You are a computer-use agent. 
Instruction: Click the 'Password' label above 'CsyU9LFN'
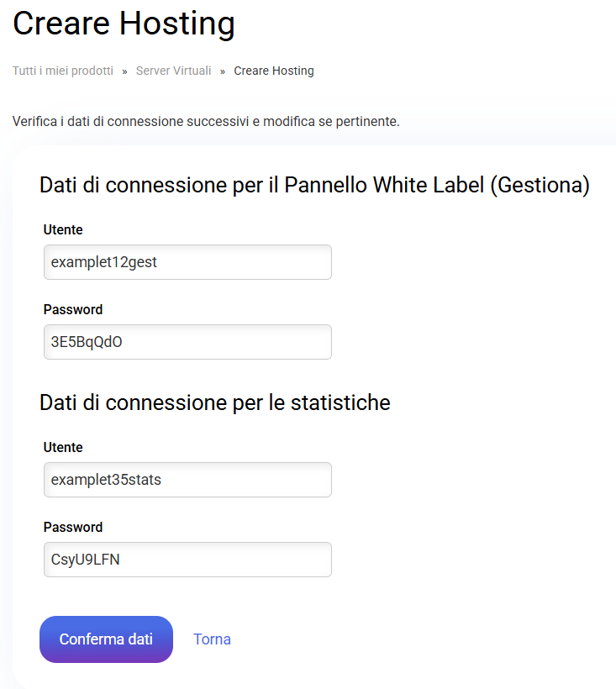[x=73, y=527]
